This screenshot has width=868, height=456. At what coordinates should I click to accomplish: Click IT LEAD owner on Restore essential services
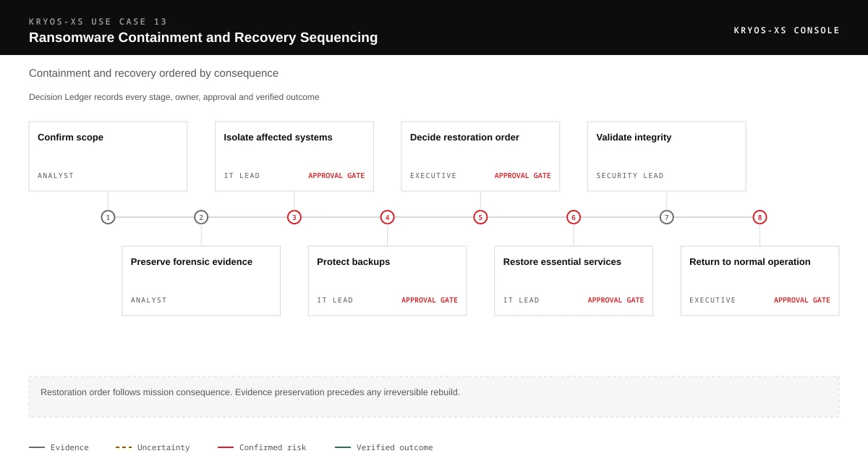point(522,300)
